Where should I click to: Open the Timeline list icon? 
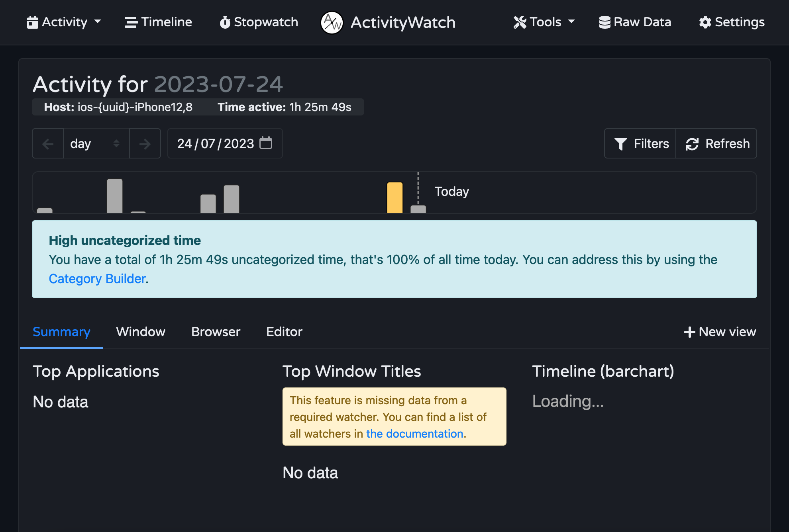tap(131, 22)
